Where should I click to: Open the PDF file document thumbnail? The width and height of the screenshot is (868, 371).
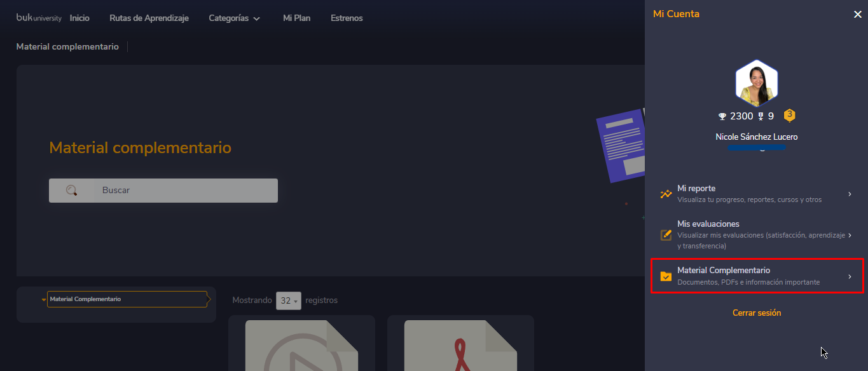pyautogui.click(x=460, y=344)
